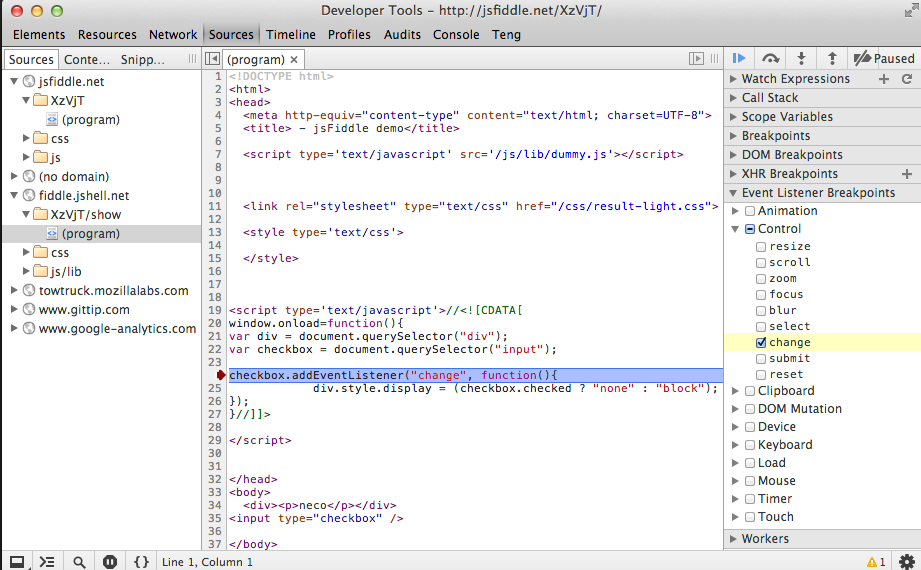Expand the DOM Mutation event category
Viewport: 921px width, 570px height.
coord(735,409)
